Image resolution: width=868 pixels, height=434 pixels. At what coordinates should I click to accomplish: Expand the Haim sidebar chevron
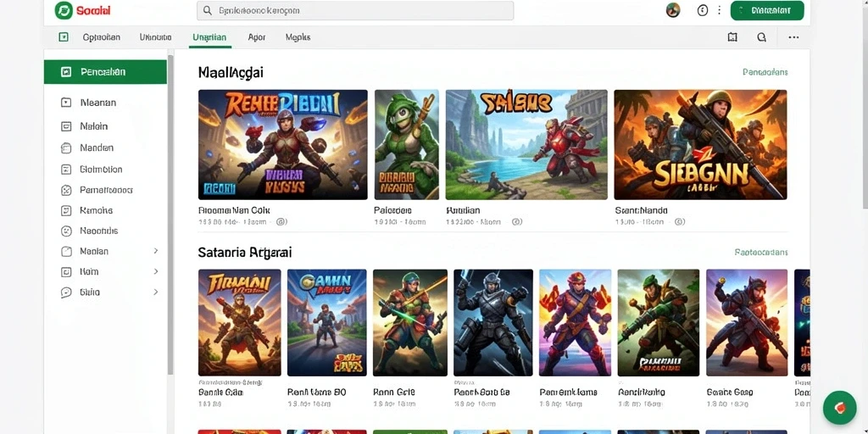click(156, 271)
